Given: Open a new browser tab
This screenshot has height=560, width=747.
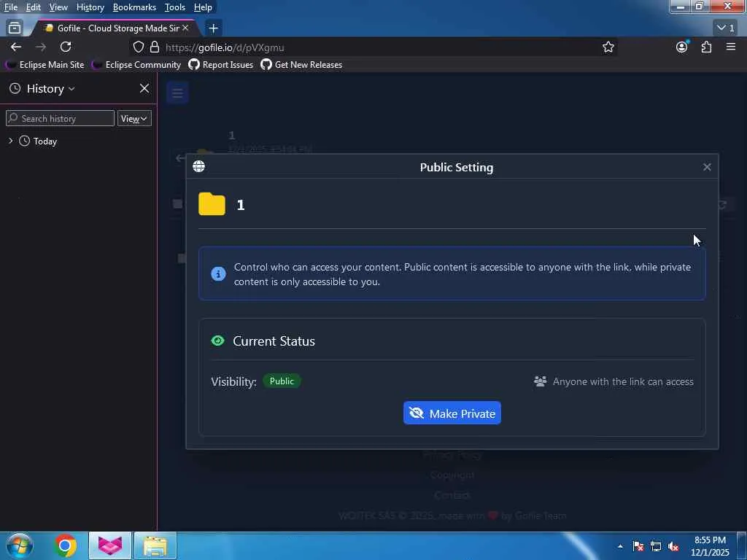Looking at the screenshot, I should pyautogui.click(x=214, y=28).
